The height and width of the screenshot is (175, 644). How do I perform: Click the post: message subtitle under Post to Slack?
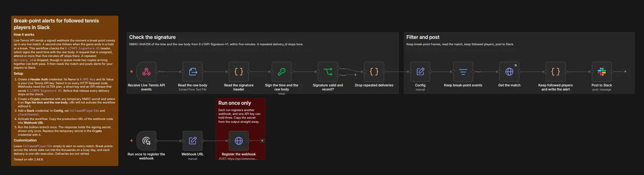coord(602,90)
